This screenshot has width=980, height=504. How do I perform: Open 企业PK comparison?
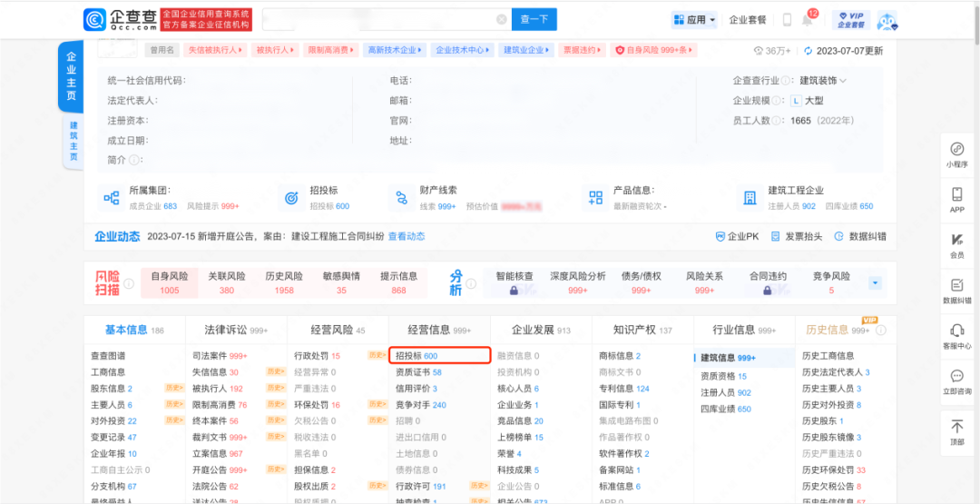(737, 236)
